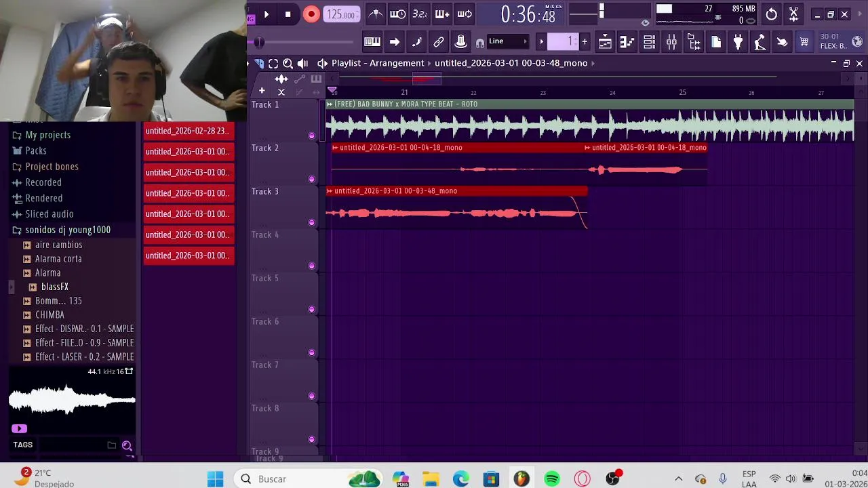Toggle the 3-2-1 countdown before recording
Viewport: 868px width, 488px height.
[420, 14]
